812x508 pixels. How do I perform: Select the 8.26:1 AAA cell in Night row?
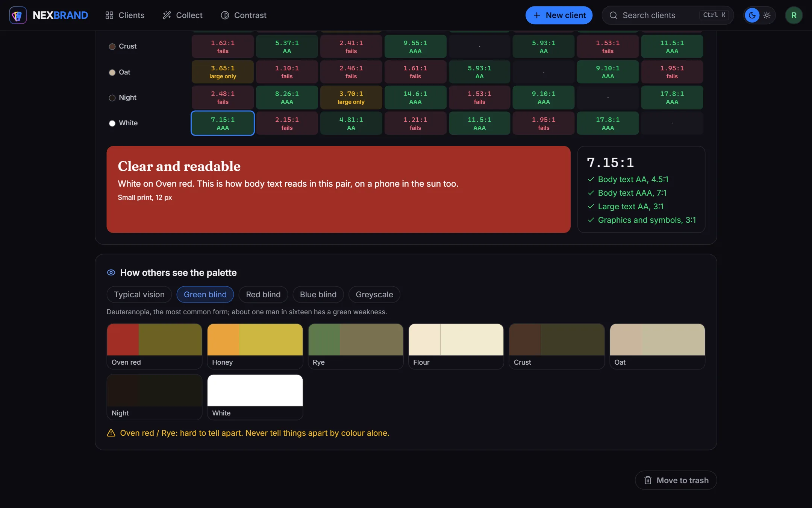287,97
